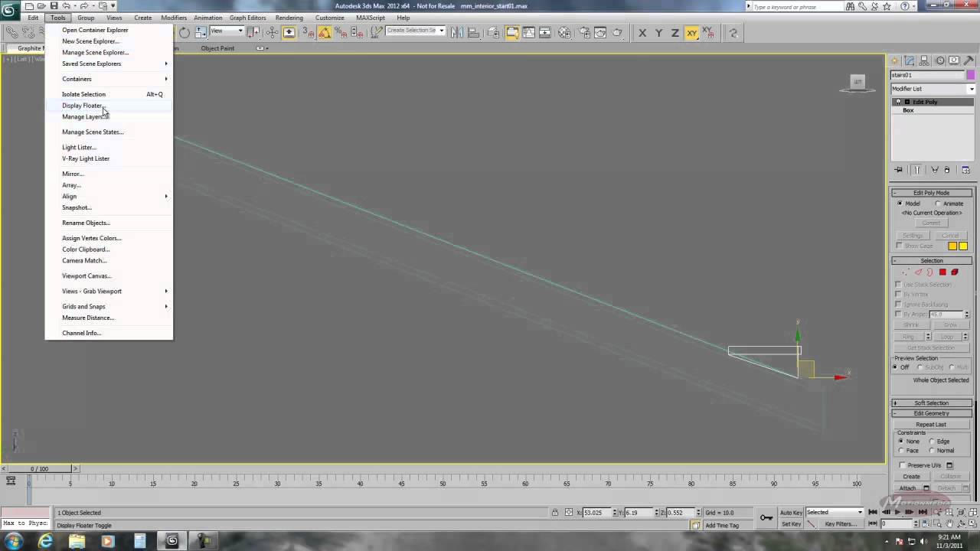Image resolution: width=980 pixels, height=551 pixels.
Task: Select the Model radio button
Action: tap(900, 204)
